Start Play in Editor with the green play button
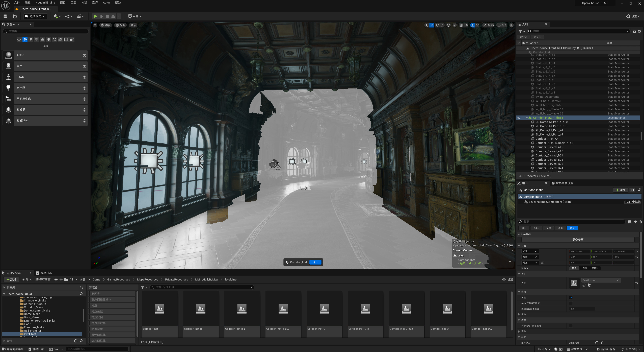Screen dimensions: 644x352 coord(95,16)
